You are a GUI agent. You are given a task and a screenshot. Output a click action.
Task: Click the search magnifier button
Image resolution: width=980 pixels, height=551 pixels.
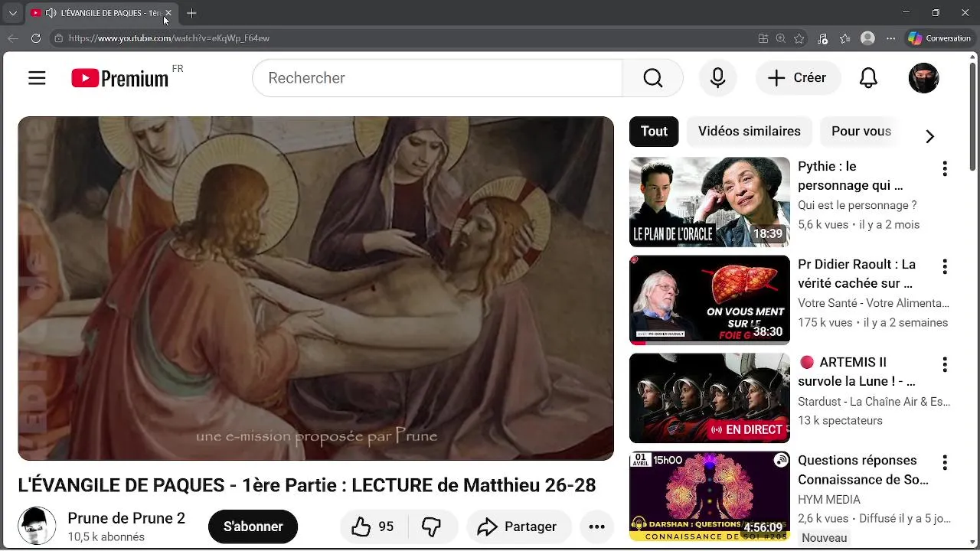pyautogui.click(x=652, y=78)
